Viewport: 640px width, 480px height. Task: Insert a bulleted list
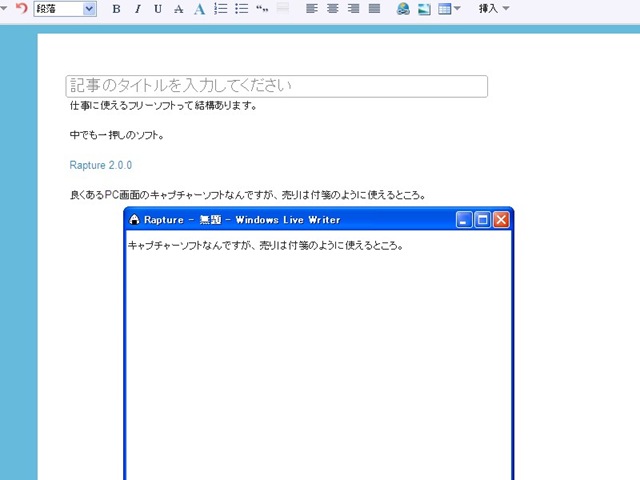click(x=242, y=9)
